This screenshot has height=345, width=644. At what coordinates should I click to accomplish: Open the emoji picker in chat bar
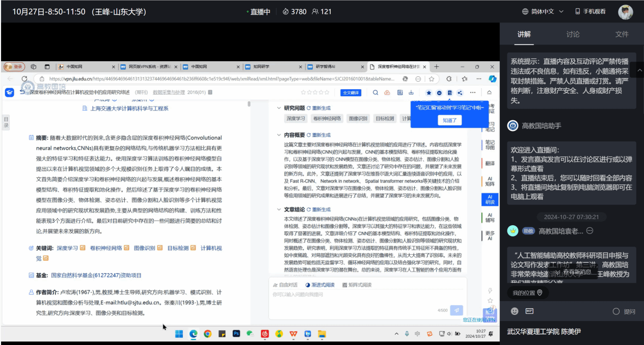tap(515, 311)
